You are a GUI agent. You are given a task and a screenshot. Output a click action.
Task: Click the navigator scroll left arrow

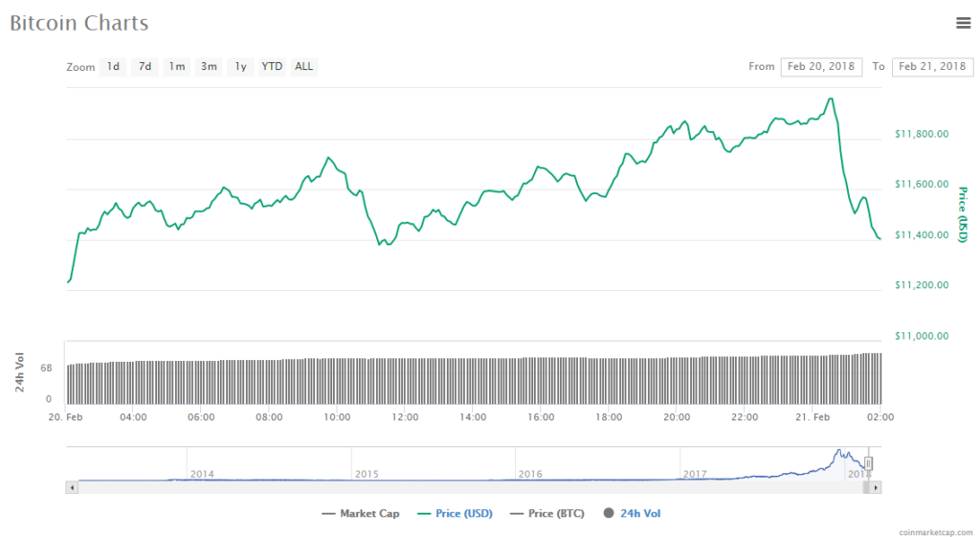point(72,487)
